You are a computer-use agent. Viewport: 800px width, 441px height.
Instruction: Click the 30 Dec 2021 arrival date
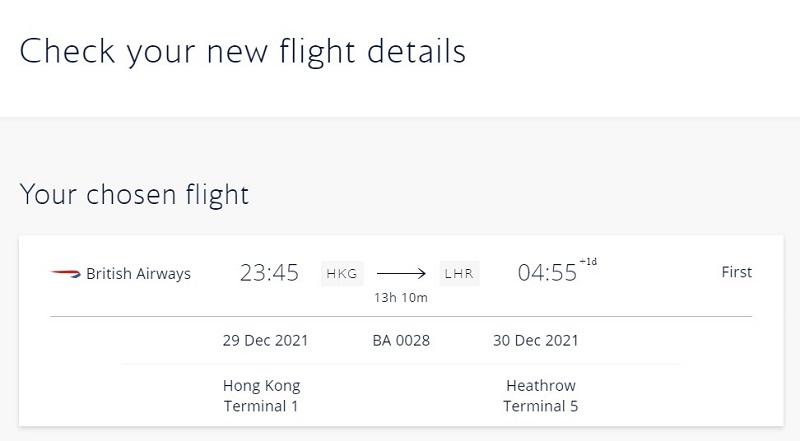pyautogui.click(x=536, y=340)
